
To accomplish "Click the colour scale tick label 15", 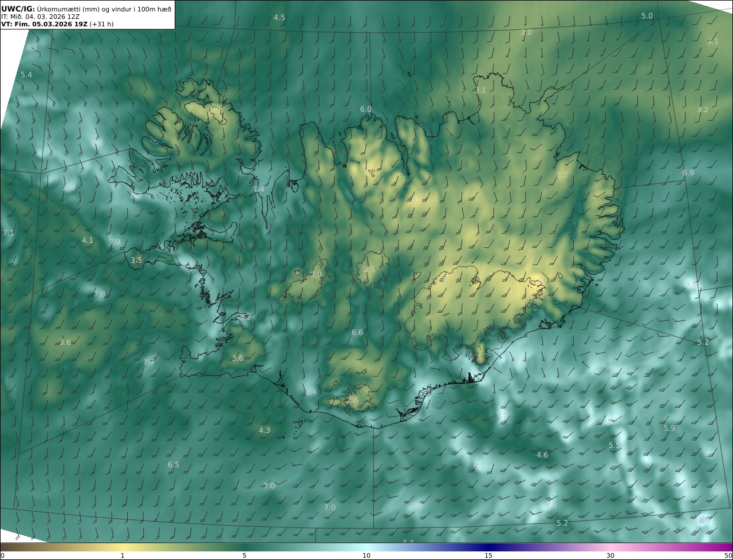I will pos(488,555).
